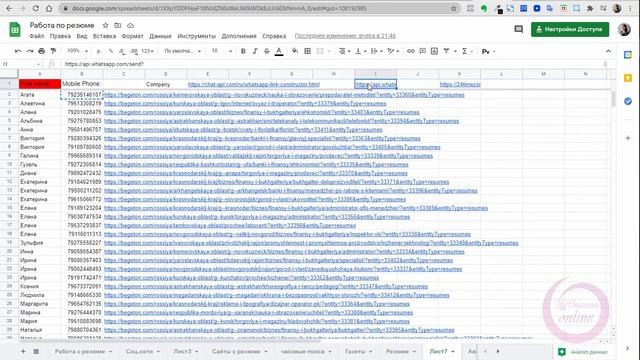Decrease decimal places
The image size is (640, 360).
[x=122, y=51]
